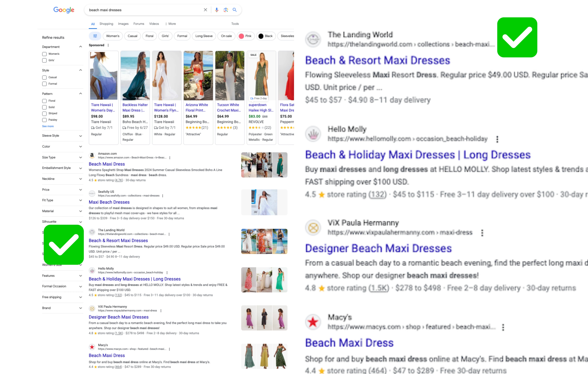588x374 pixels.
Task: Enable the Floral pattern checkbox
Action: click(45, 101)
